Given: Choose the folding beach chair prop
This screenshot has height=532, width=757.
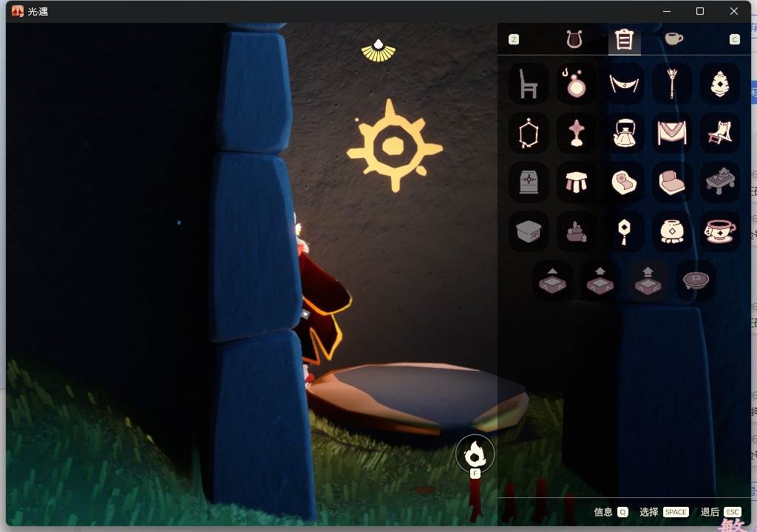Looking at the screenshot, I should (720, 133).
